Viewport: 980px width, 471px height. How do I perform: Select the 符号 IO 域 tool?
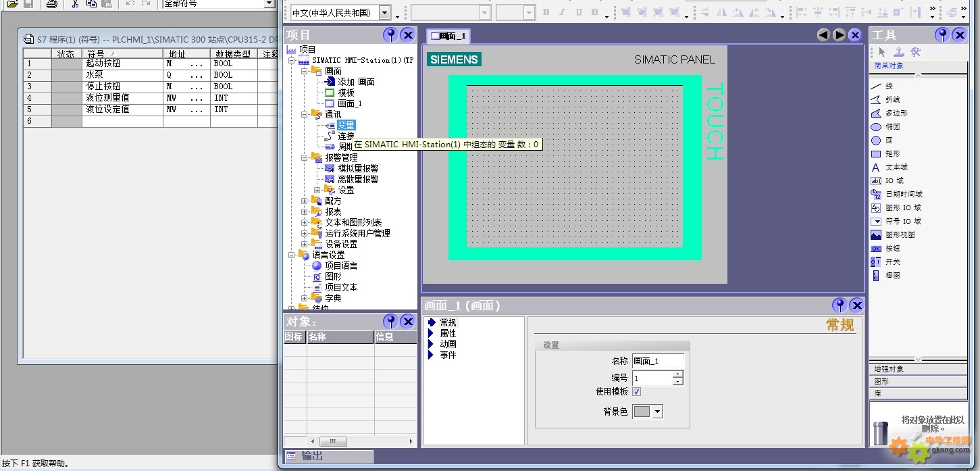click(x=896, y=221)
